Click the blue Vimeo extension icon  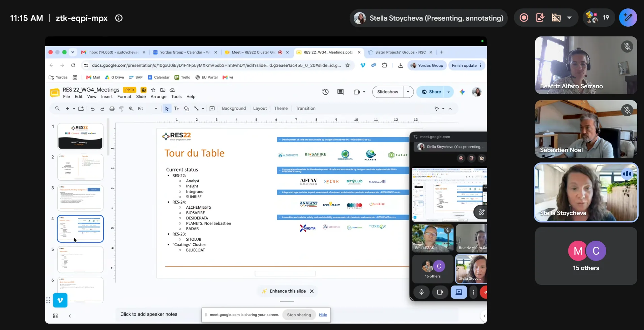coord(60,300)
